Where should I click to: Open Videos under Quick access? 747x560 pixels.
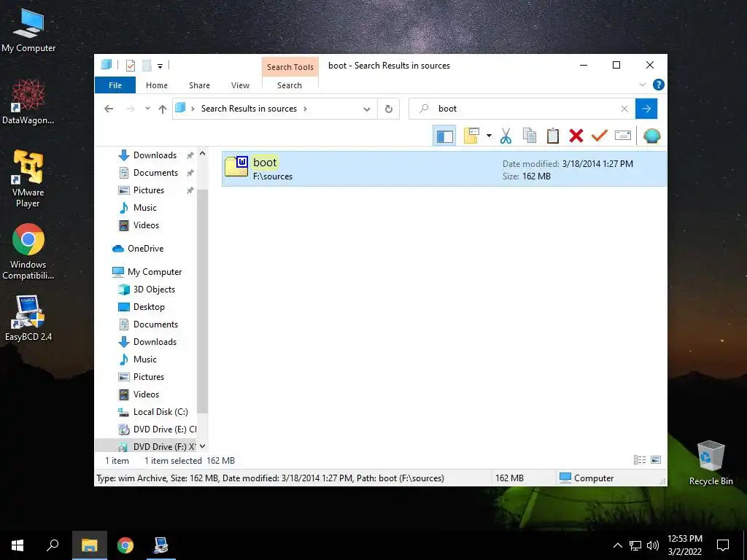click(146, 225)
